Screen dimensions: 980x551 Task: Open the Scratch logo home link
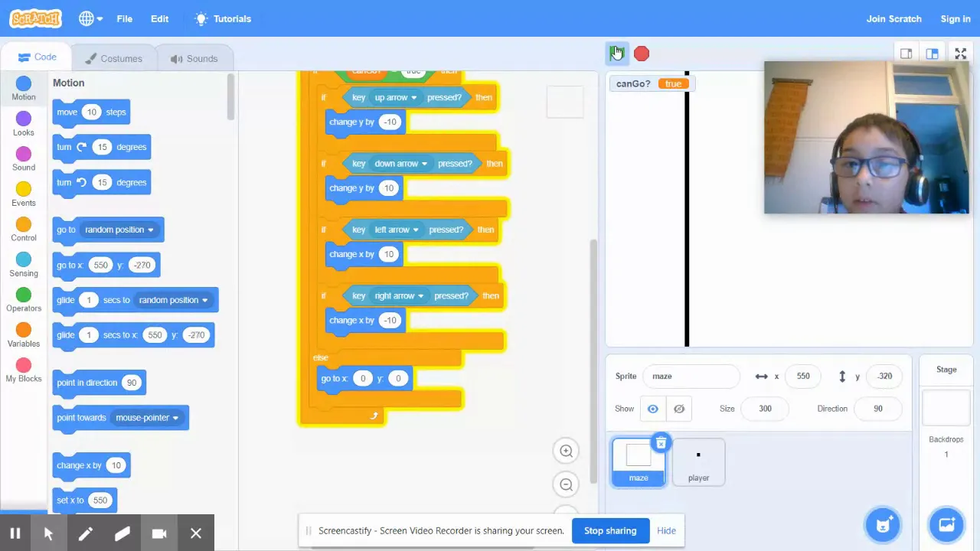35,18
